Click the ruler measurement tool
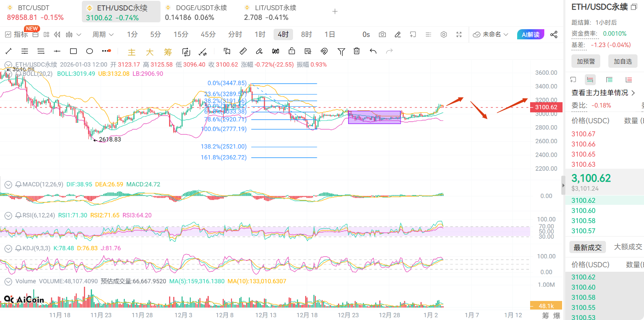Image resolution: width=644 pixels, height=320 pixels. coord(243,51)
